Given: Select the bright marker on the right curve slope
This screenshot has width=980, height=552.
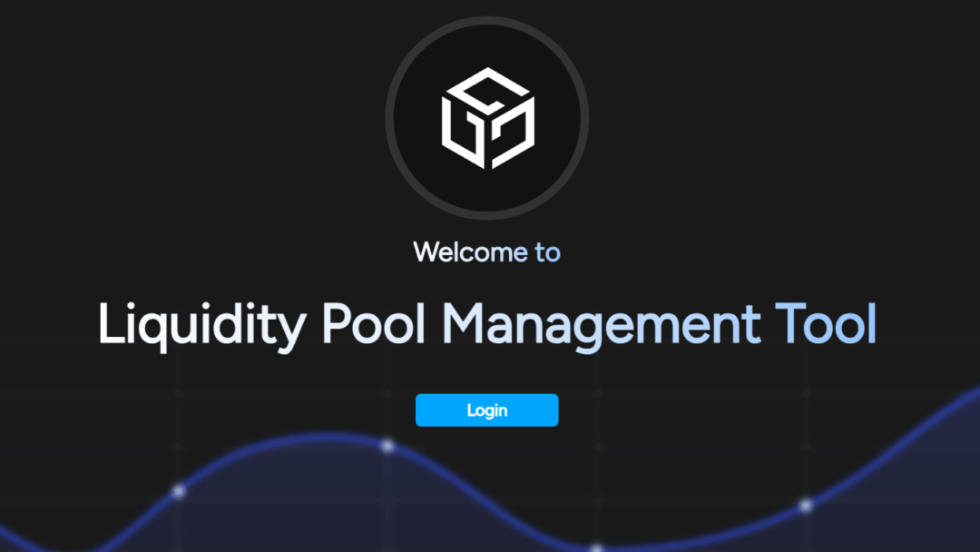Looking at the screenshot, I should pyautogui.click(x=806, y=504).
